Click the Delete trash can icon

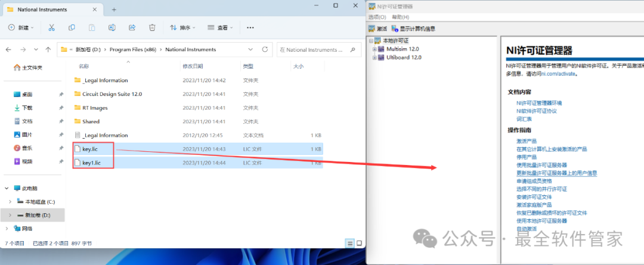[152, 27]
